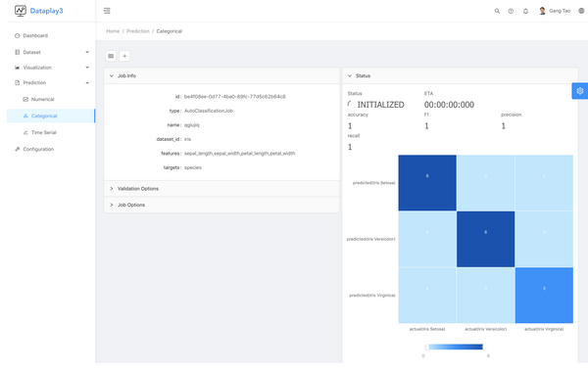Screen dimensions: 588x371
Task: Click the Setosa-Setosa dark blue heatmap cell
Action: [x=427, y=183]
